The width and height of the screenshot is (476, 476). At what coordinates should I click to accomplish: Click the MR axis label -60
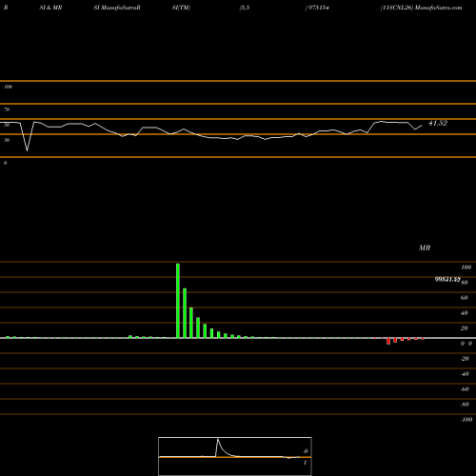pyautogui.click(x=465, y=389)
